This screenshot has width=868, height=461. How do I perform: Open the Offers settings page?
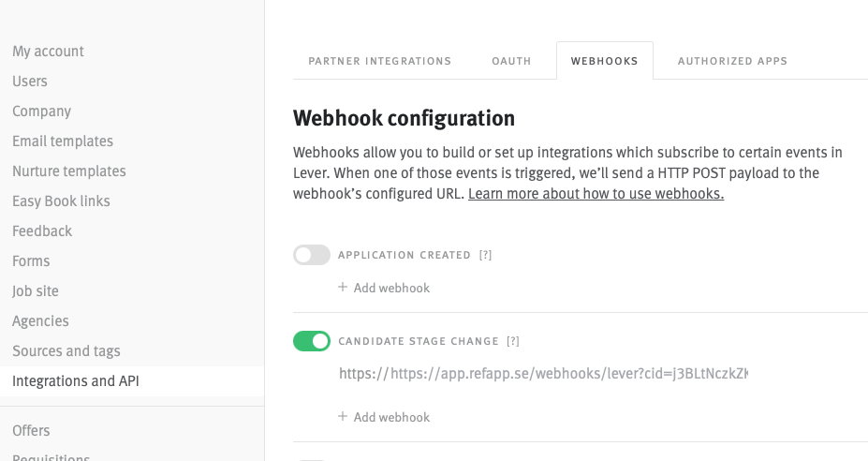pyautogui.click(x=31, y=431)
